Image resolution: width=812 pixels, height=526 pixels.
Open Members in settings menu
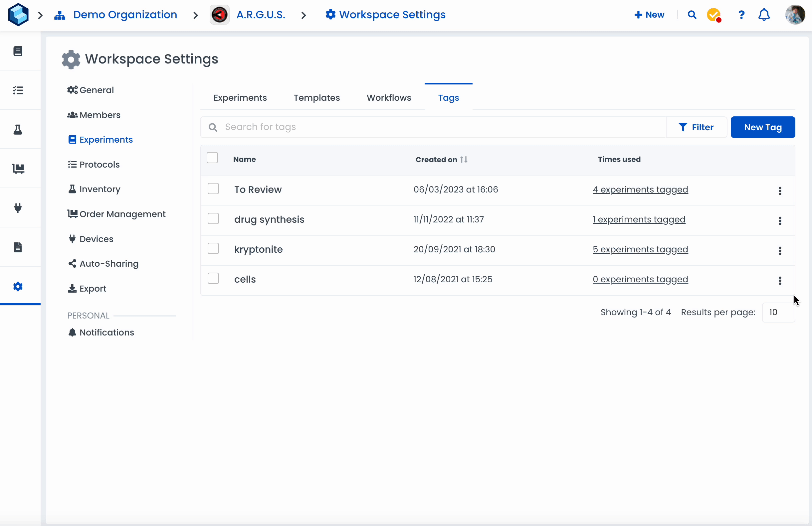tap(99, 115)
